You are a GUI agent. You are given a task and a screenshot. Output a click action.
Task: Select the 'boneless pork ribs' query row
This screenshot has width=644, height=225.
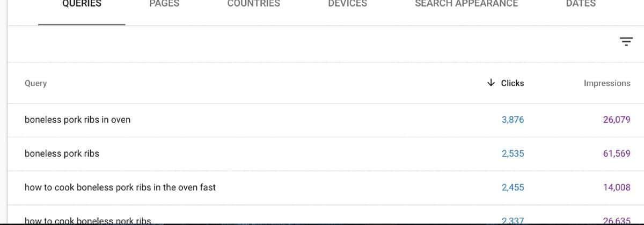tap(322, 154)
